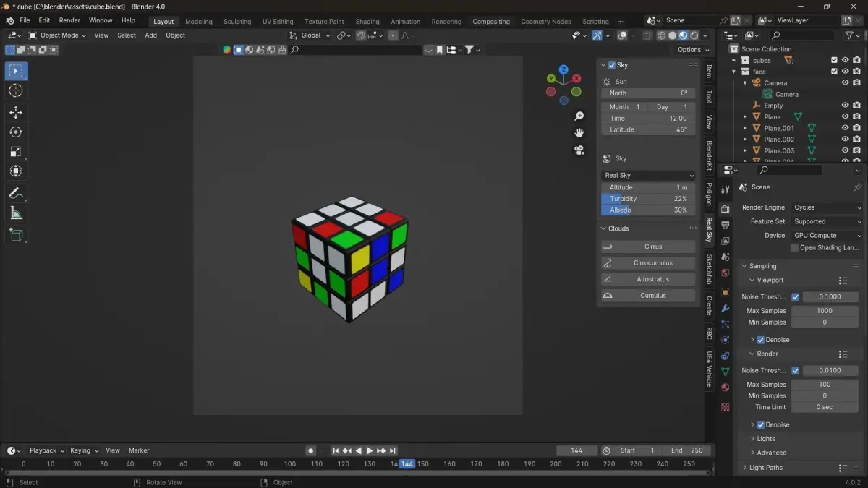Screen dimensions: 868x488
Task: Toggle the Sky checkbox
Action: [612, 65]
